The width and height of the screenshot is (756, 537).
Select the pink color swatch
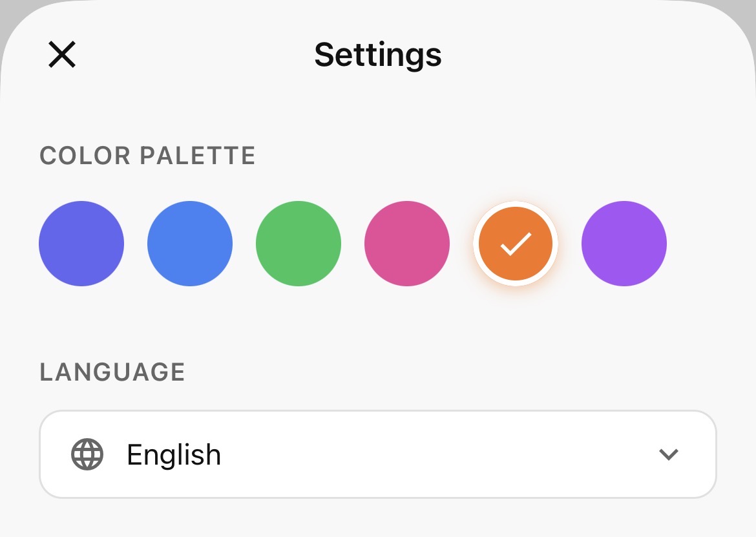[407, 244]
